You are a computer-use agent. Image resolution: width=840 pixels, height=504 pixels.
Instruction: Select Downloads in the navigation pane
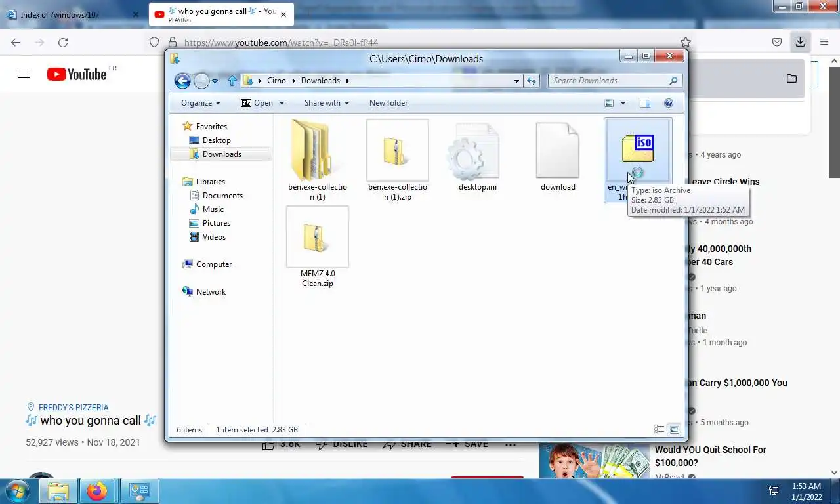pos(222,154)
